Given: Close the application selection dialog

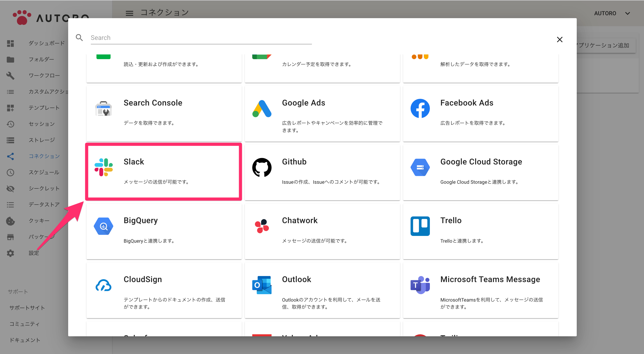Looking at the screenshot, I should 559,39.
